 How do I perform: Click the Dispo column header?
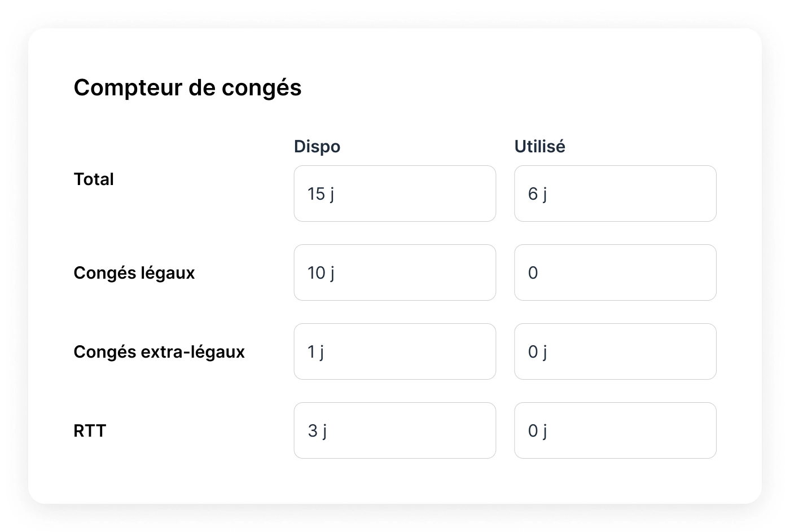317,146
